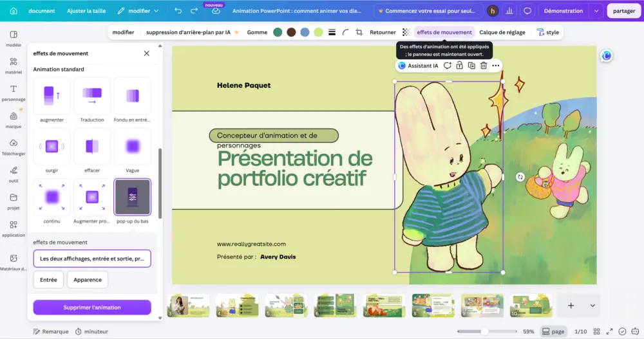Start the trial offer banner
644x339 pixels.
tap(427, 11)
